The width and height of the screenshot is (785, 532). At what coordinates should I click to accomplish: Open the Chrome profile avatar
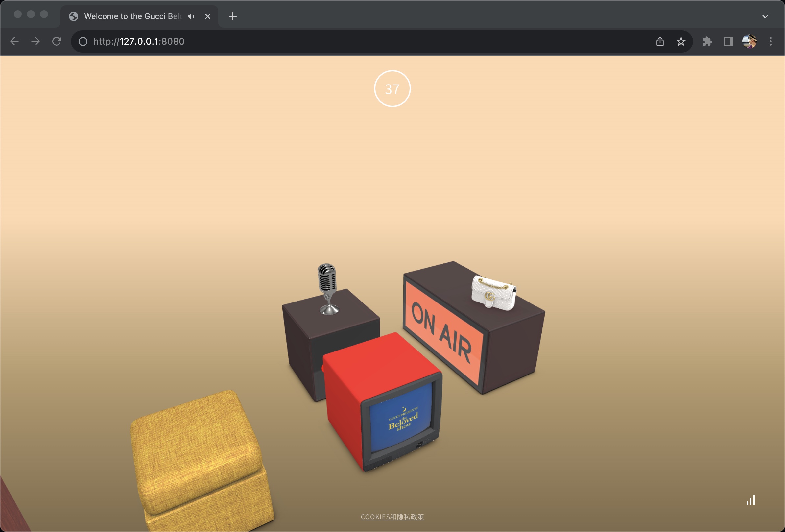[749, 41]
